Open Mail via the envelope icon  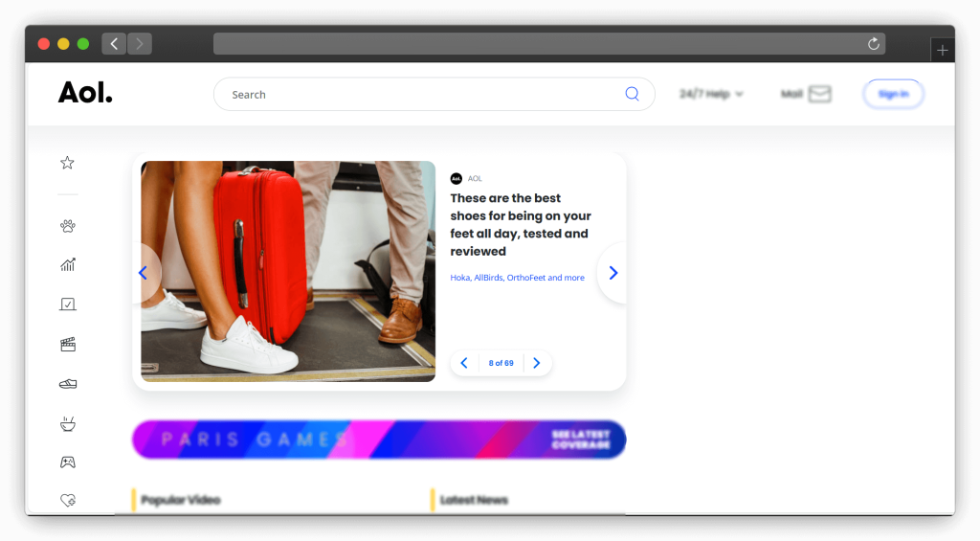(x=819, y=94)
